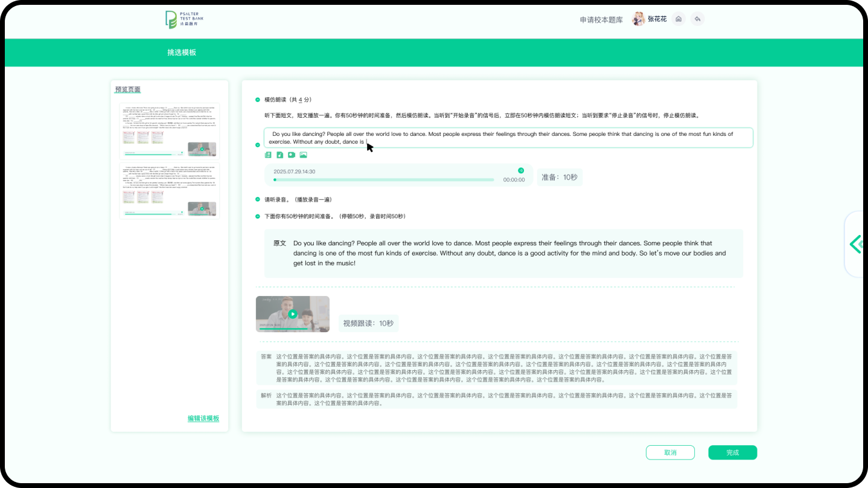Open 申请校本题库 in top navigation

click(x=601, y=20)
